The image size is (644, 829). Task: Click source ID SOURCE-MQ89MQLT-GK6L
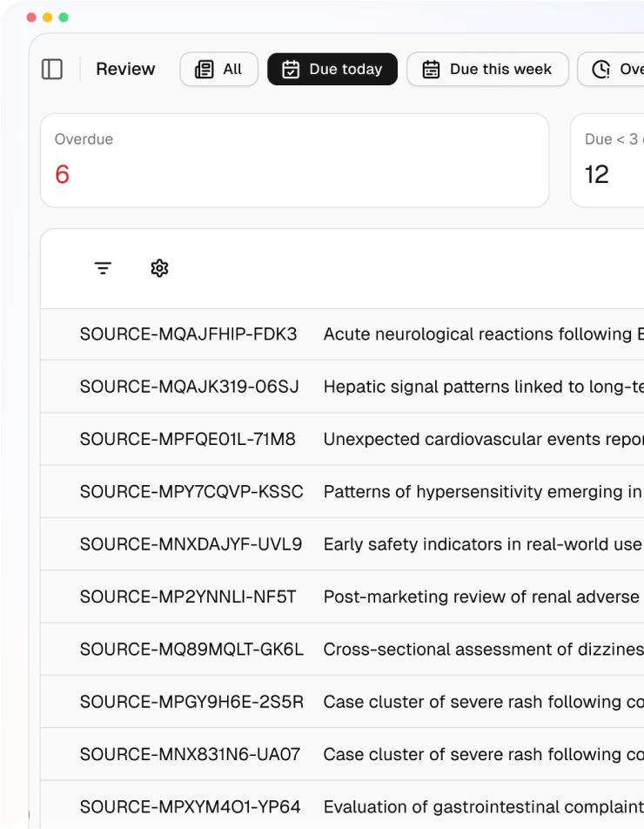coord(191,650)
